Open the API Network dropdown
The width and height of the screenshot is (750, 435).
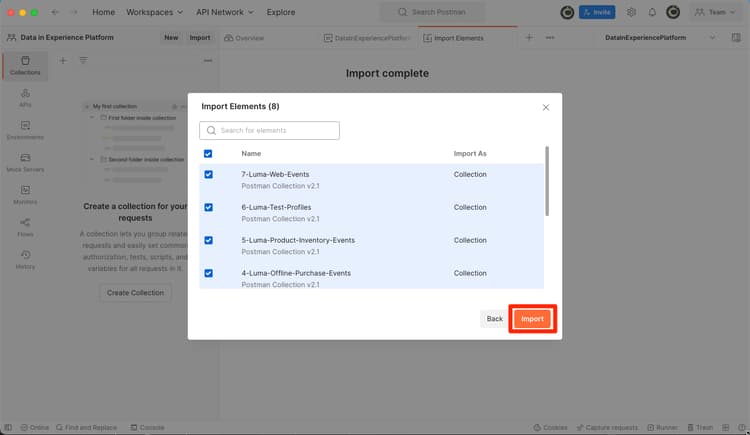(224, 12)
